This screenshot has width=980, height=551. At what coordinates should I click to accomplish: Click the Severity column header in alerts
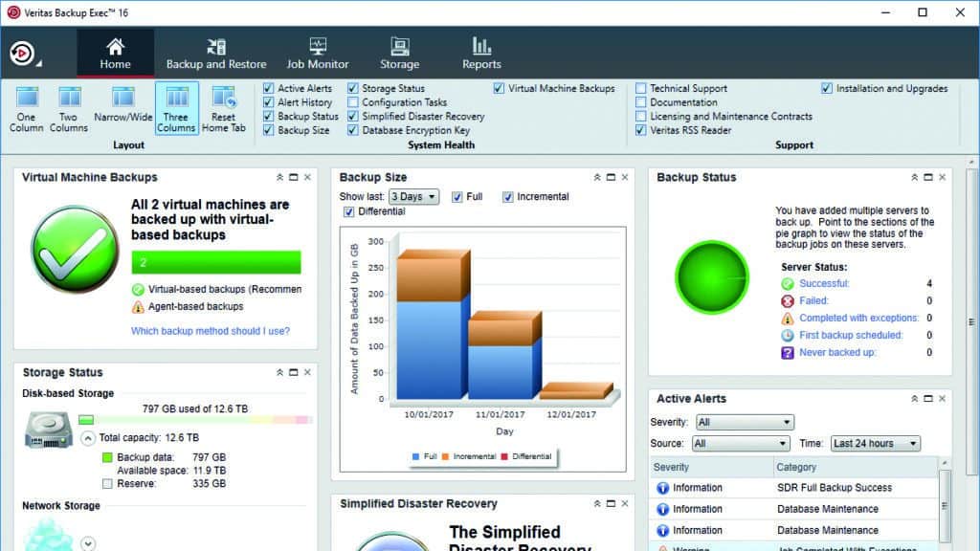click(711, 467)
